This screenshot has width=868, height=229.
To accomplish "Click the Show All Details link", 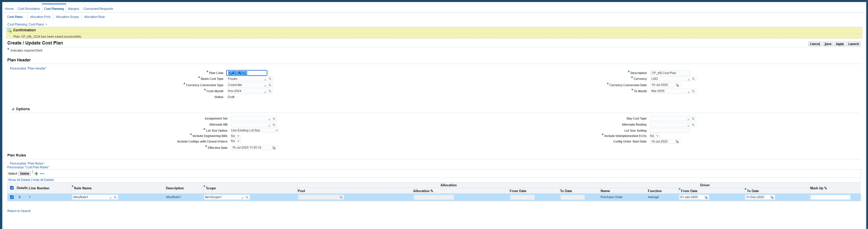I will tap(19, 180).
